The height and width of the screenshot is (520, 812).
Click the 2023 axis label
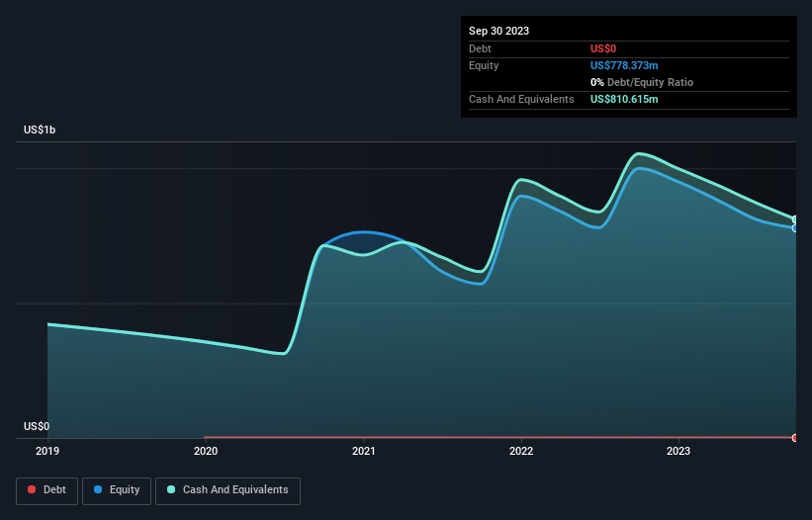point(678,451)
